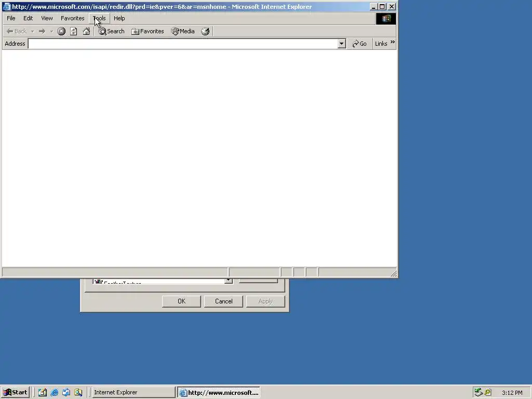Viewport: 532px width, 399px height.
Task: Click the Windows logo throbber icon
Action: 386,19
